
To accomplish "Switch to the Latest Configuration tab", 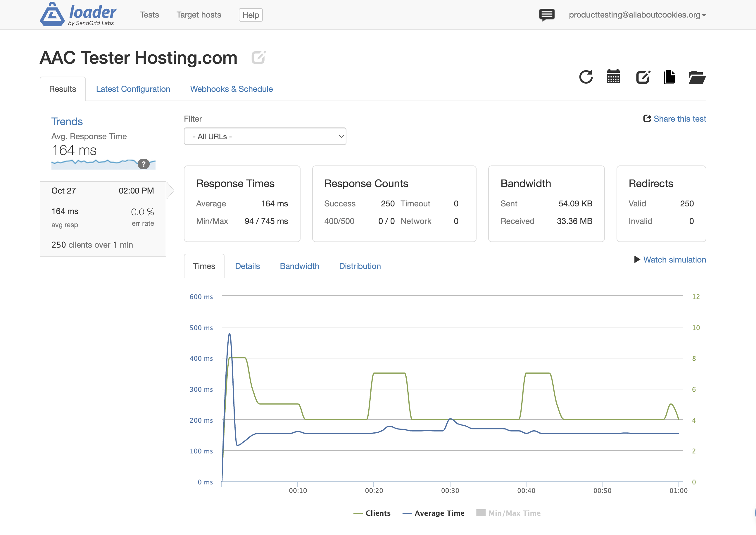I will (x=133, y=89).
